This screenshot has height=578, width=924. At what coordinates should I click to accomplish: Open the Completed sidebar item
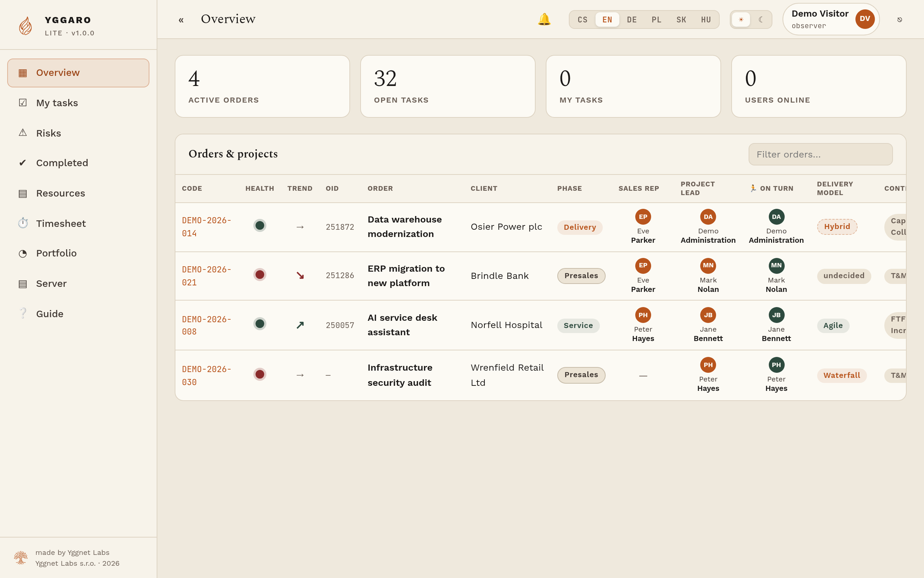(78, 163)
